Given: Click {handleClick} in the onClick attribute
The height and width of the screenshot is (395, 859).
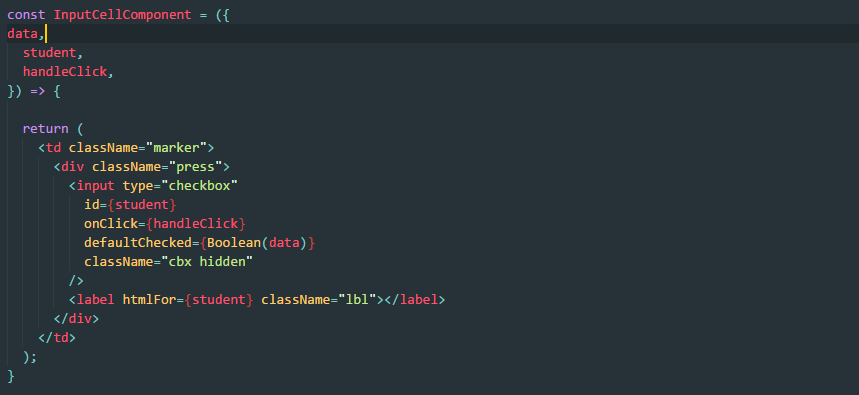Looking at the screenshot, I should (196, 224).
